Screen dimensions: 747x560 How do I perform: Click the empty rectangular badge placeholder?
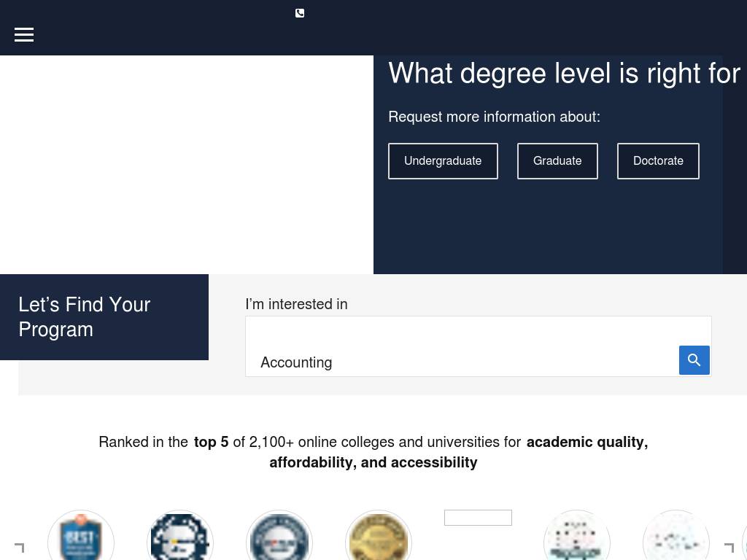coord(478,518)
